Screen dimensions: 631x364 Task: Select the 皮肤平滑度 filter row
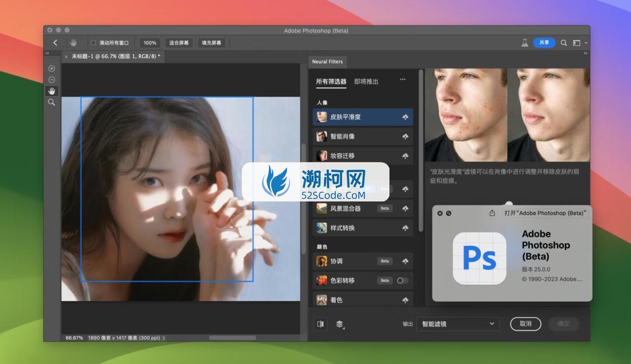click(x=363, y=117)
